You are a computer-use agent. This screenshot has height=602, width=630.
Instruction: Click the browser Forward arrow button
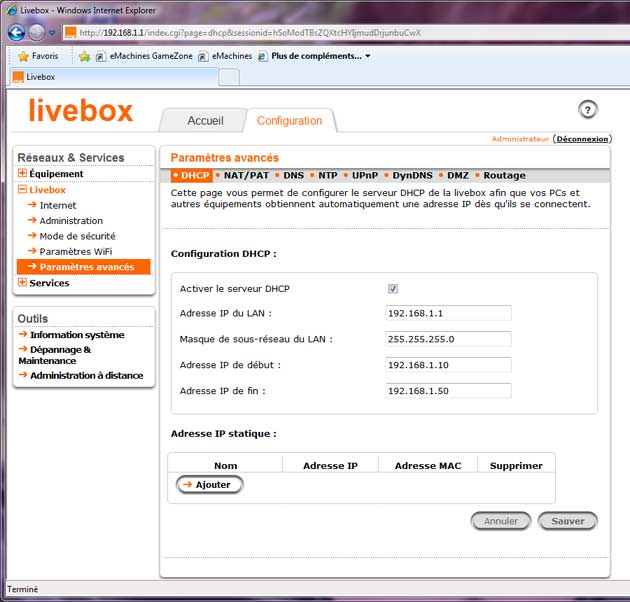coord(37,33)
